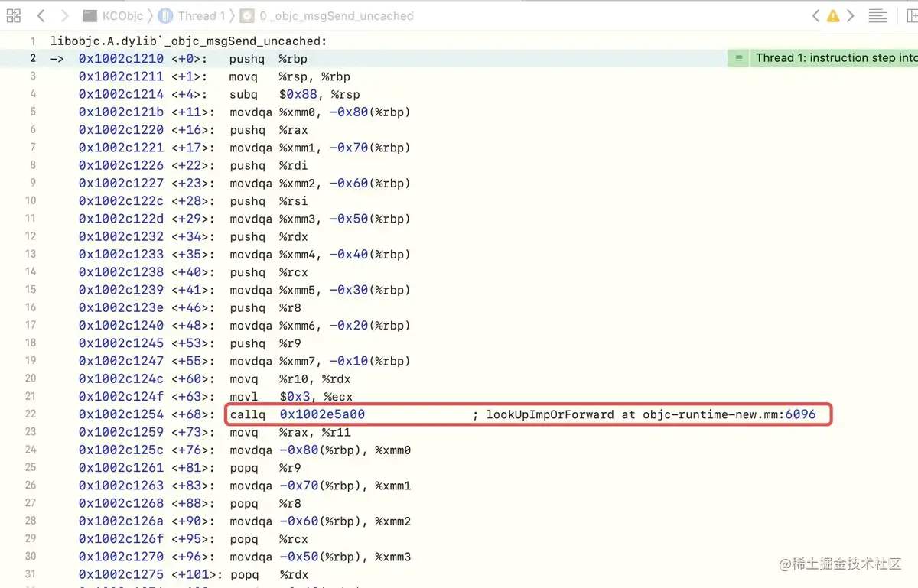Screen dimensions: 918x588
Task: Select 'movdqa %xmm7, -0x10(%rbp)' instruction
Action: coord(321,361)
